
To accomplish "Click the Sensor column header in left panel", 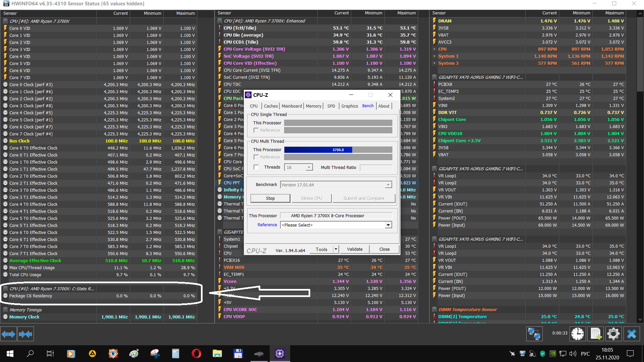I will [x=48, y=13].
